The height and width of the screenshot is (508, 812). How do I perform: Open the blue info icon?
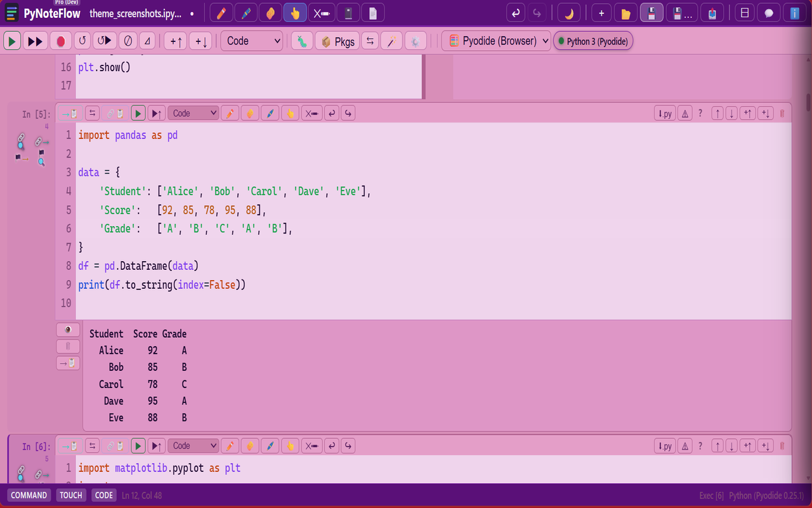click(x=794, y=13)
